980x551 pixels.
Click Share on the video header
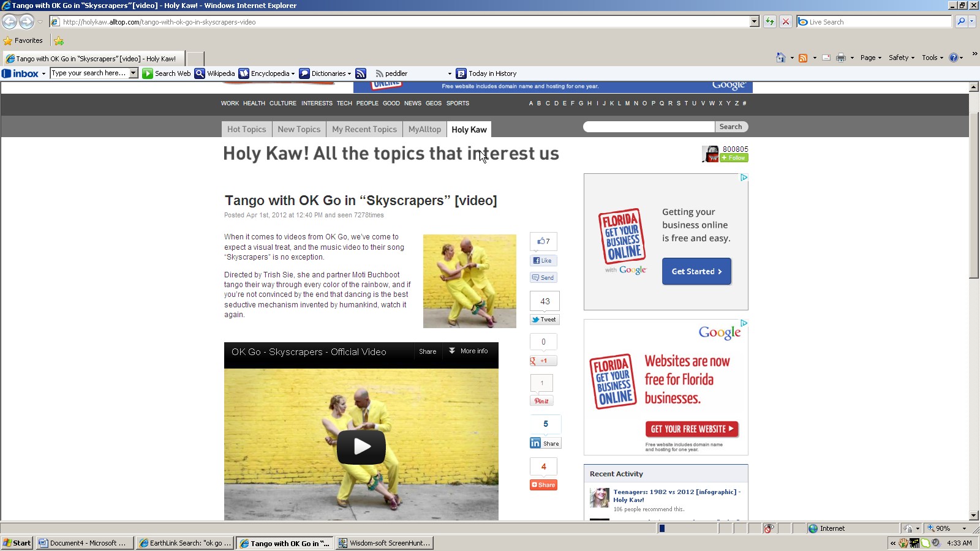tap(428, 351)
